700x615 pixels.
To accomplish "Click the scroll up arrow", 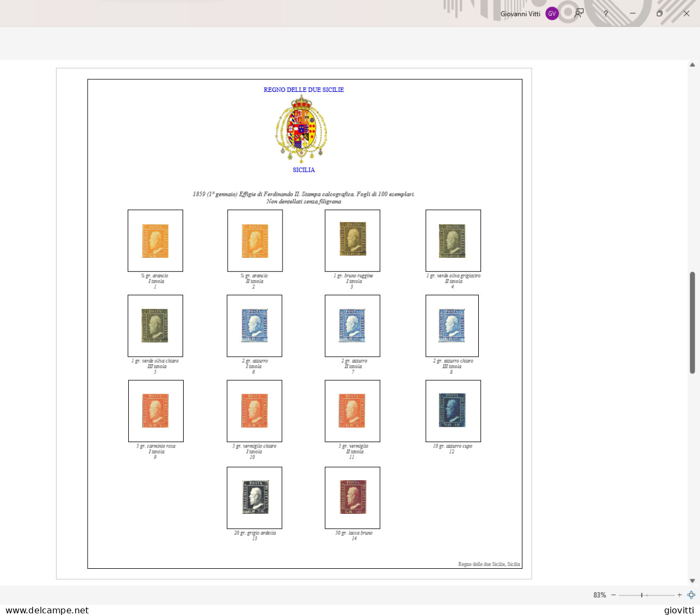I will click(692, 65).
